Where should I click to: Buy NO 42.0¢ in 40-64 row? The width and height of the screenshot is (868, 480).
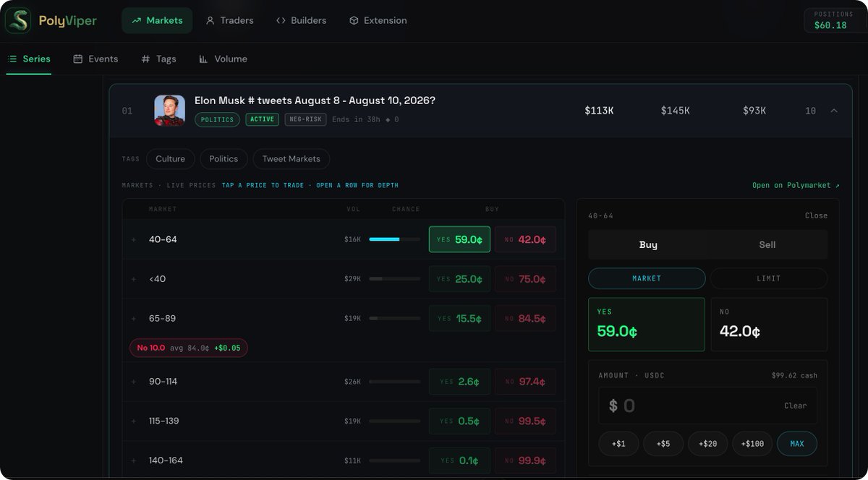tap(525, 239)
